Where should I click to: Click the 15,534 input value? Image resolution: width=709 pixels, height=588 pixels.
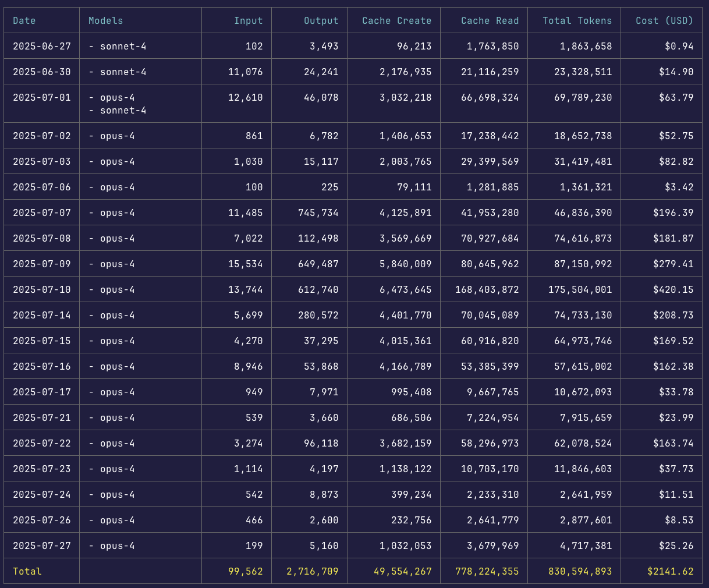pos(245,264)
